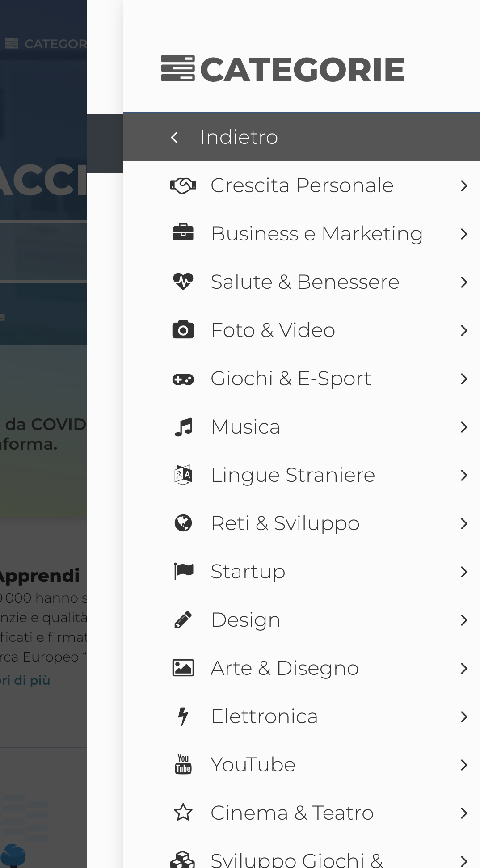480x868 pixels.
Task: Go back with the Indietro item
Action: (x=301, y=137)
